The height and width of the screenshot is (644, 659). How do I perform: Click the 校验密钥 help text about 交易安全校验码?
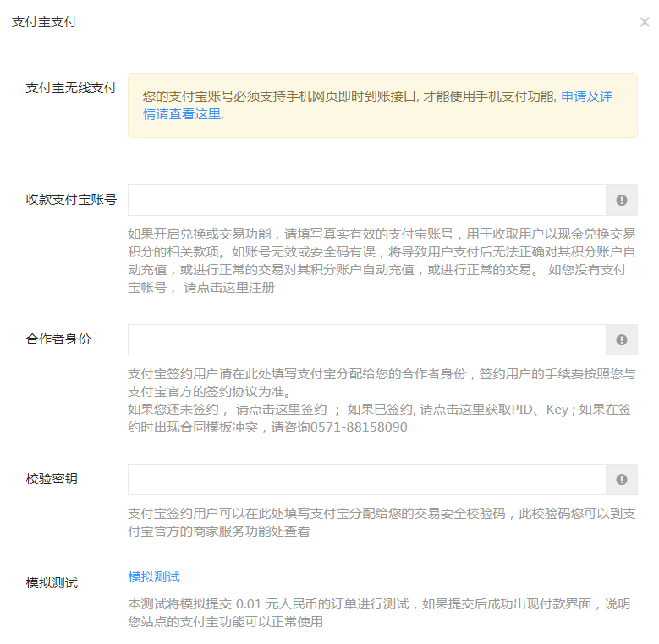[x=382, y=522]
